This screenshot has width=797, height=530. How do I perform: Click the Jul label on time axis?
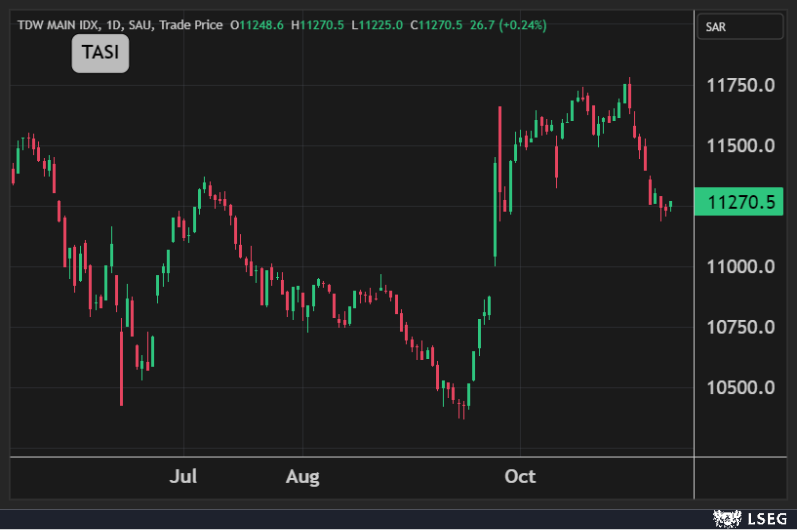pos(183,476)
